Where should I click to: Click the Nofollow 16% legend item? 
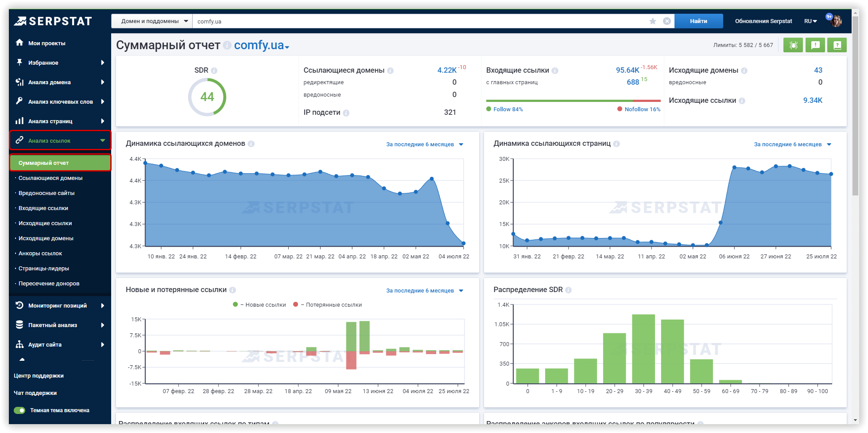639,109
